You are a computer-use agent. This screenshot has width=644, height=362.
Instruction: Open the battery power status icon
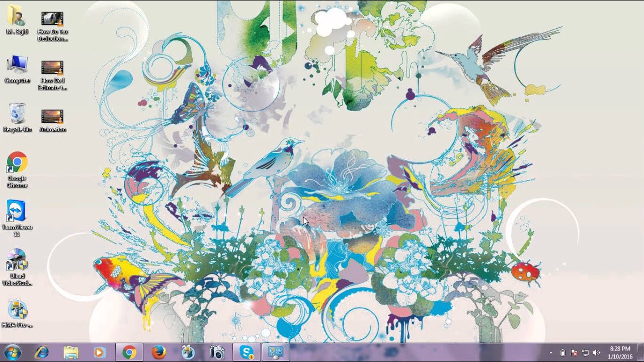click(562, 353)
